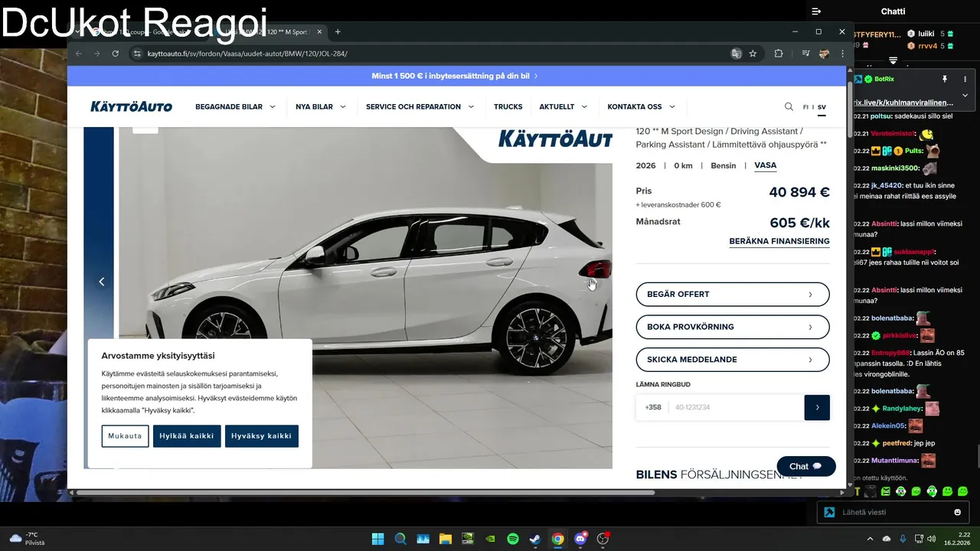Open the Chrome three-dot menu
980x551 pixels.
(x=842, y=54)
